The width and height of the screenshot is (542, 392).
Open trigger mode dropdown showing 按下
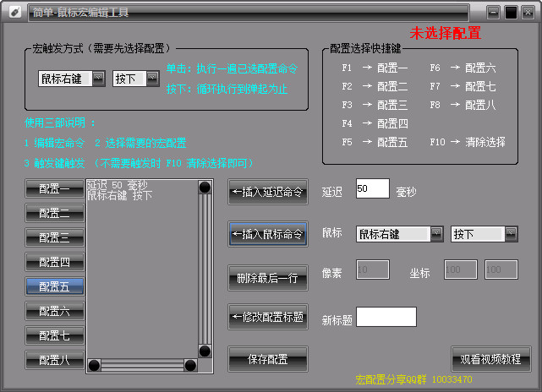tap(136, 79)
